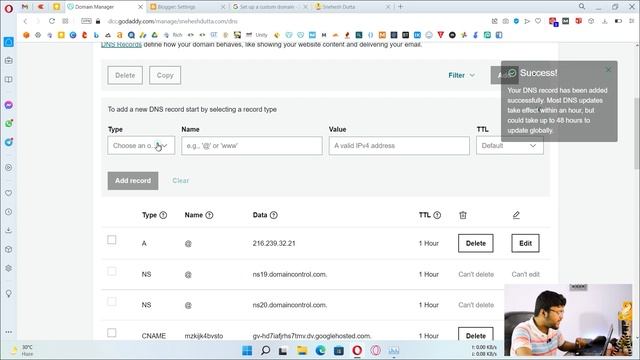Screen dimensions: 640x360
Task: Click the Gmail pinned tab icon
Action: pos(25,7)
